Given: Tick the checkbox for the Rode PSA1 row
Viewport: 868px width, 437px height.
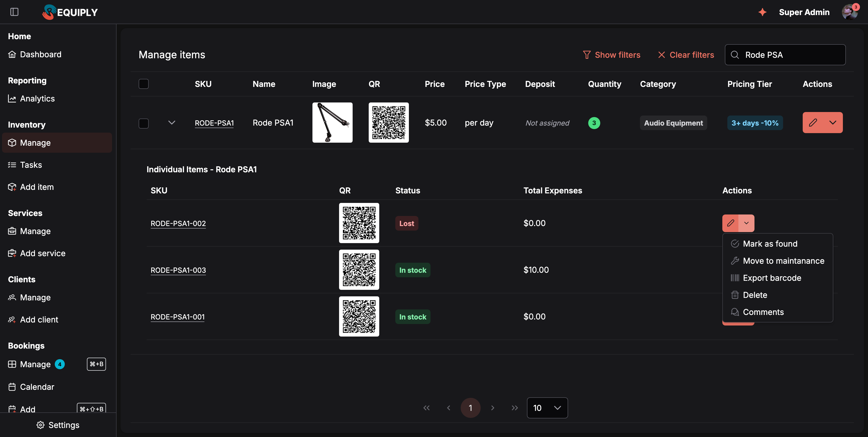Looking at the screenshot, I should pyautogui.click(x=144, y=123).
